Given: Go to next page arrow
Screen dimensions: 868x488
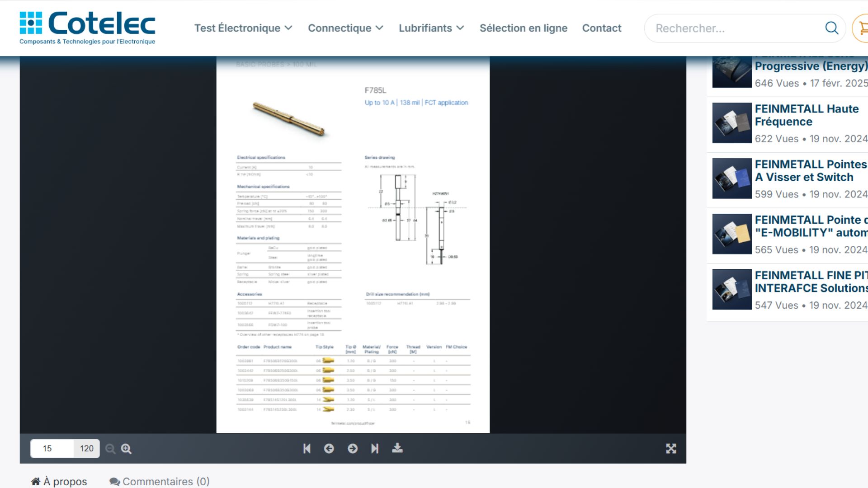Looking at the screenshot, I should (x=353, y=448).
